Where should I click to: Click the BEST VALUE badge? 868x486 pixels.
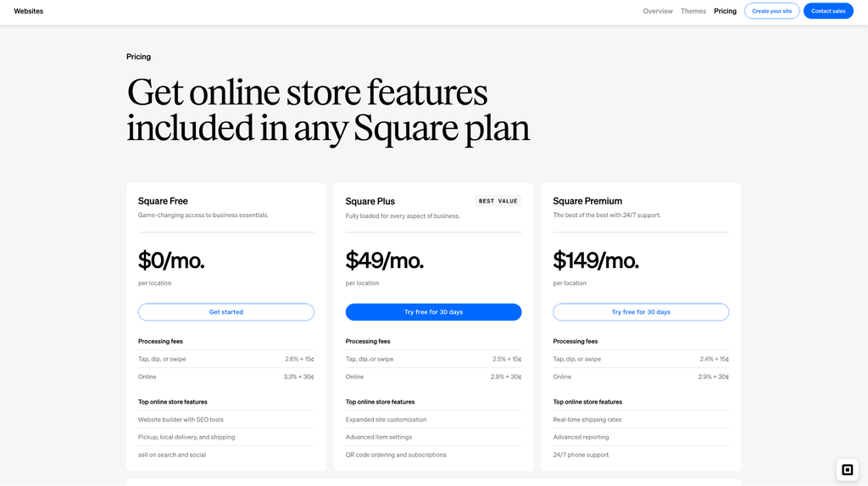point(498,201)
